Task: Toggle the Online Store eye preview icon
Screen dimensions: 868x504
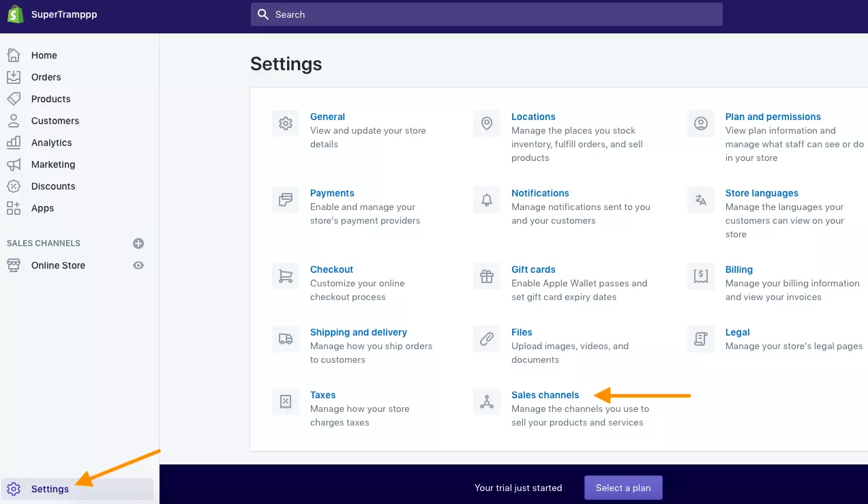Action: 138,265
